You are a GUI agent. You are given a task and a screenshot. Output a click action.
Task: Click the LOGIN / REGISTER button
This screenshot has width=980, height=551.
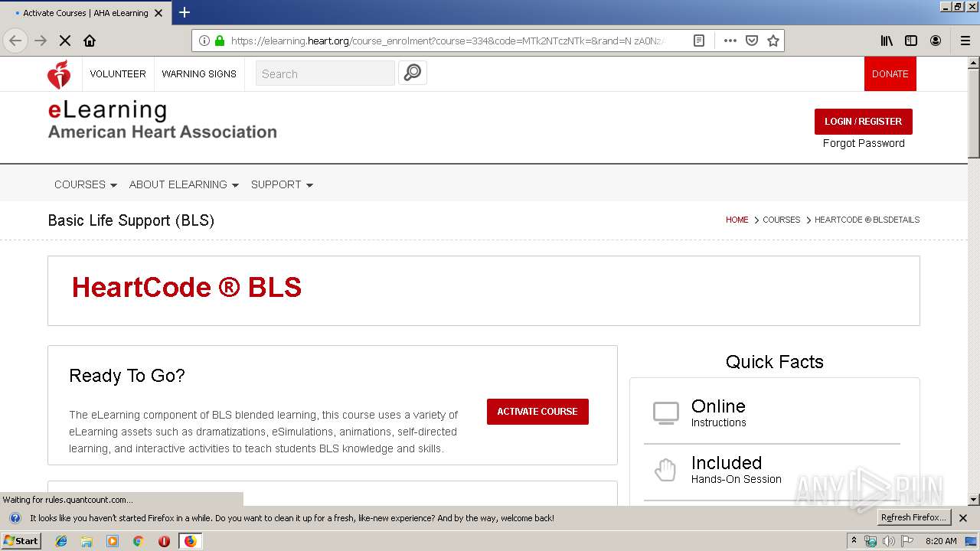tap(863, 122)
